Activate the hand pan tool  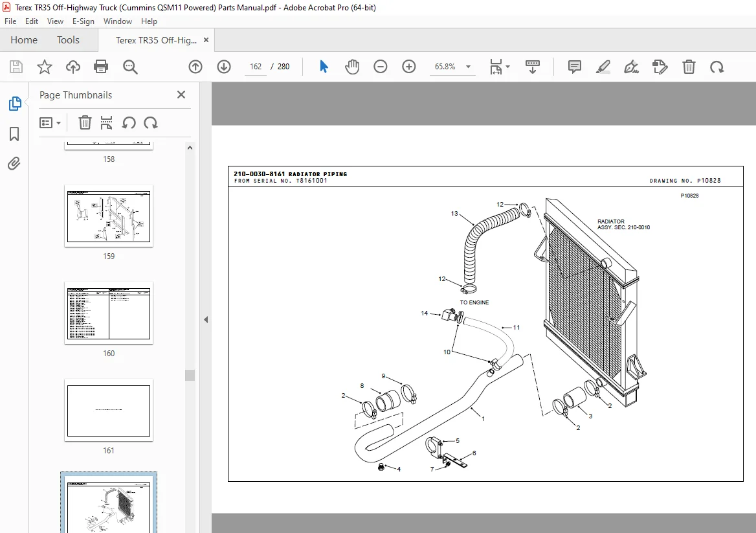[352, 67]
